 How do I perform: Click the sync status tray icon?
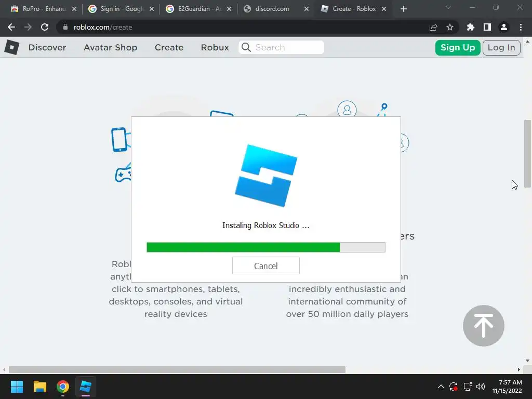(x=454, y=387)
